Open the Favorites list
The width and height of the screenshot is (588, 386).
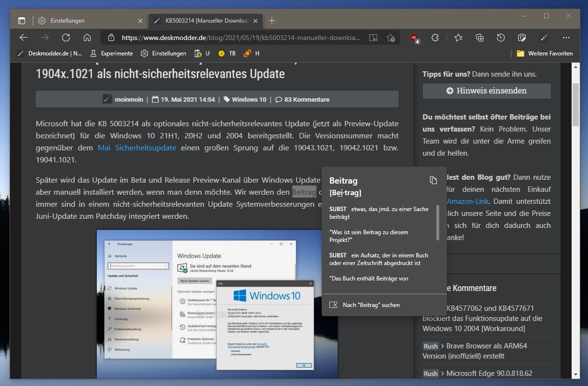click(x=458, y=38)
